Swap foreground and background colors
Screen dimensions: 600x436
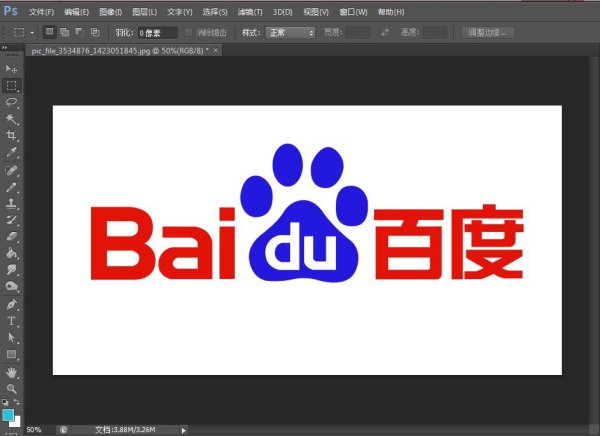pos(16,402)
